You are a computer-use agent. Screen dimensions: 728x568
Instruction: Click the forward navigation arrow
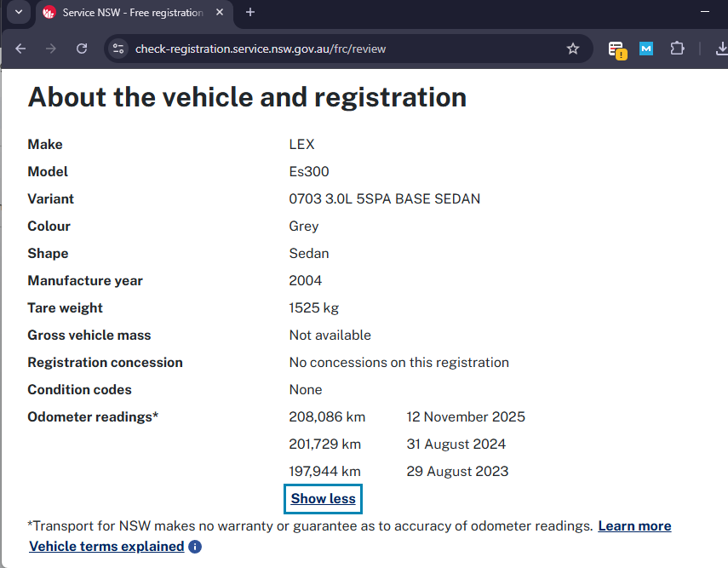[51, 49]
